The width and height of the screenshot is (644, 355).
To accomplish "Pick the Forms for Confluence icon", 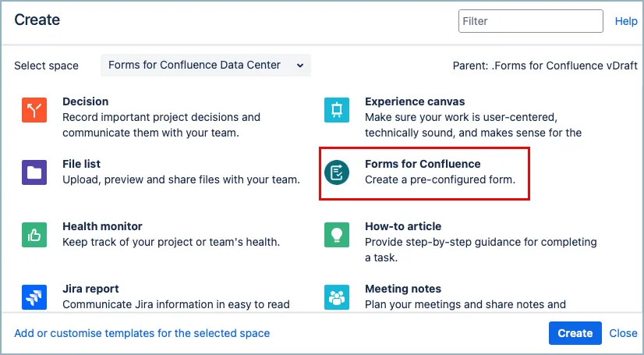I will (337, 172).
